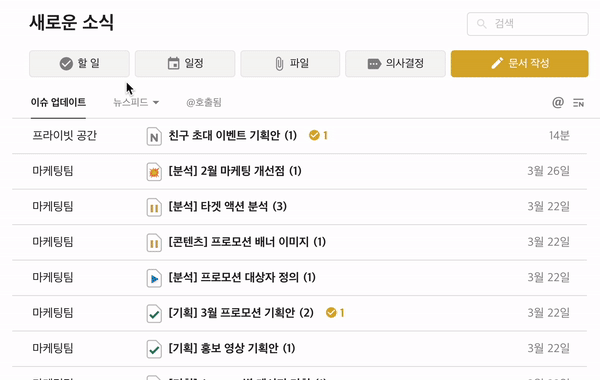Image resolution: width=600 pixels, height=380 pixels.
Task: Open the @호출됨 tab
Action: click(204, 102)
